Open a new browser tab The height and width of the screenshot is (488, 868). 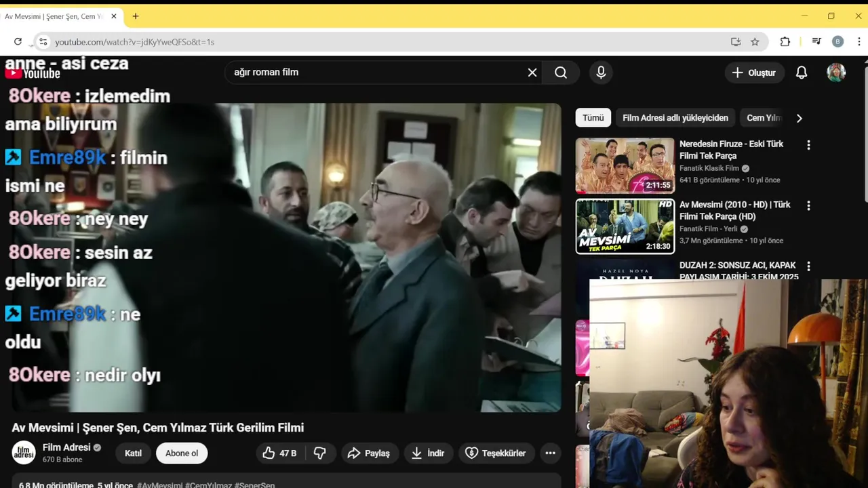point(136,16)
